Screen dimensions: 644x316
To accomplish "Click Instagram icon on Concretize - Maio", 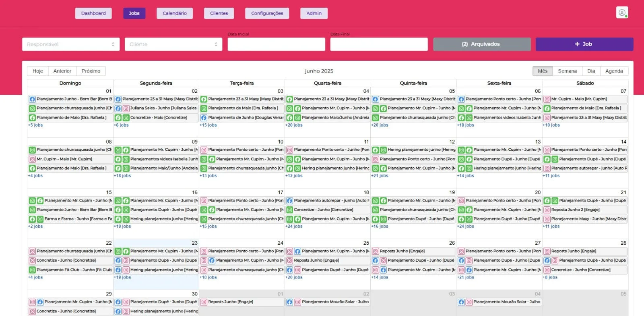I will (x=126, y=118).
